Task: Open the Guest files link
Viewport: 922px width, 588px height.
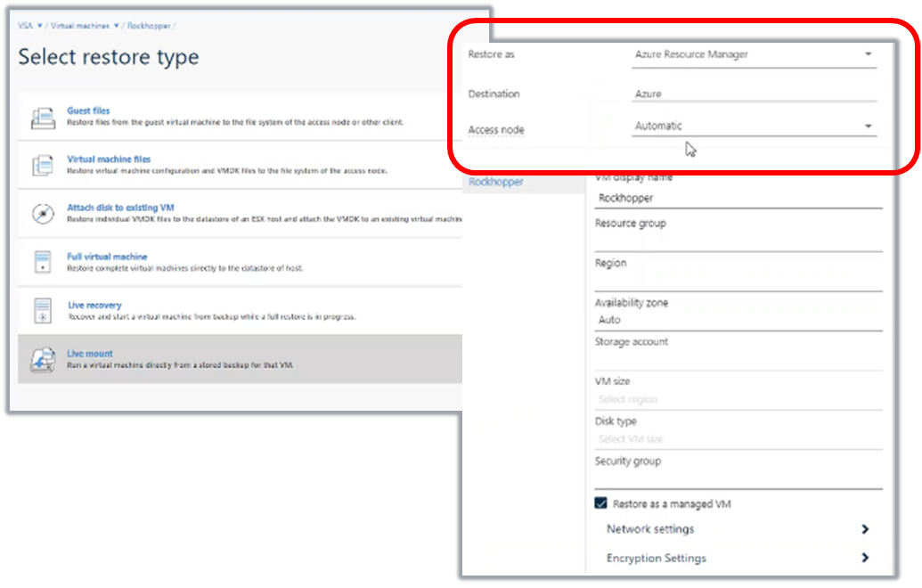Action: point(88,111)
